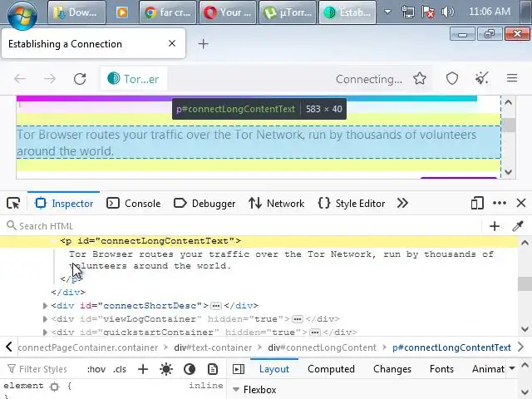Reload the page in Tor Browser
Screen dimensions: 532x399
coord(80,79)
